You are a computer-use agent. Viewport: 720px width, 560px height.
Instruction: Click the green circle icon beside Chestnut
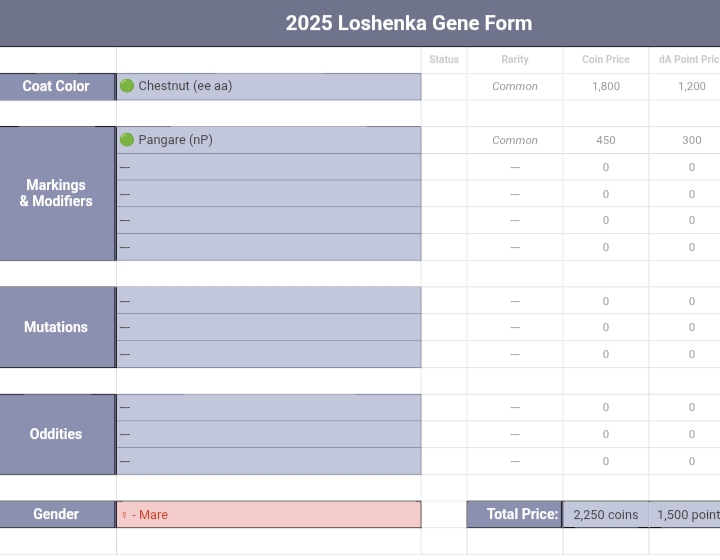pos(127,86)
